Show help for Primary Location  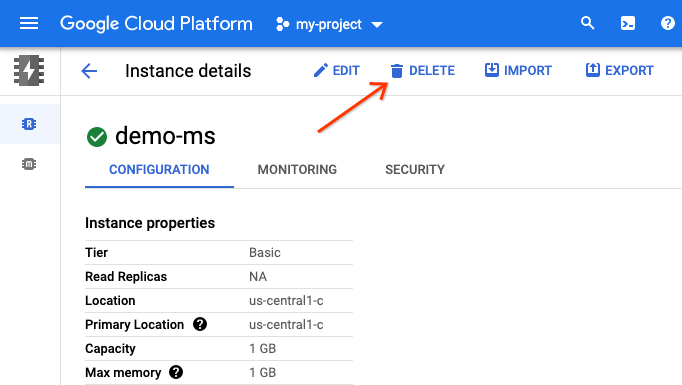(200, 324)
